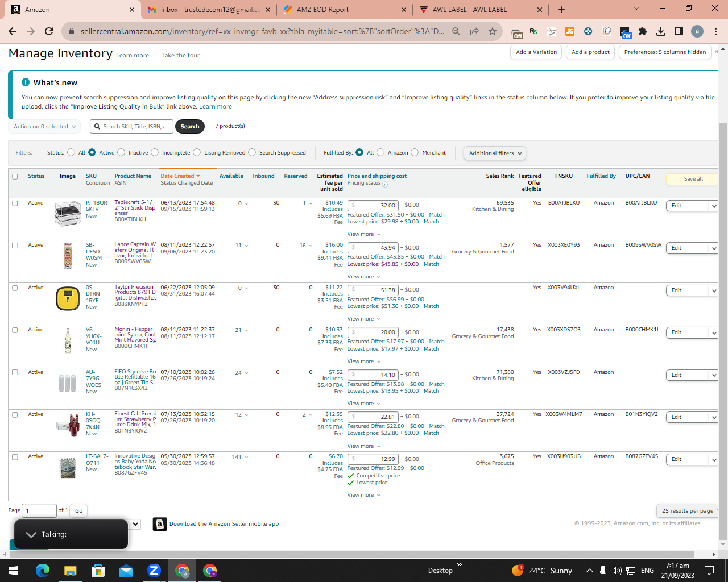
Task: Click the JS extension icon
Action: [x=570, y=31]
